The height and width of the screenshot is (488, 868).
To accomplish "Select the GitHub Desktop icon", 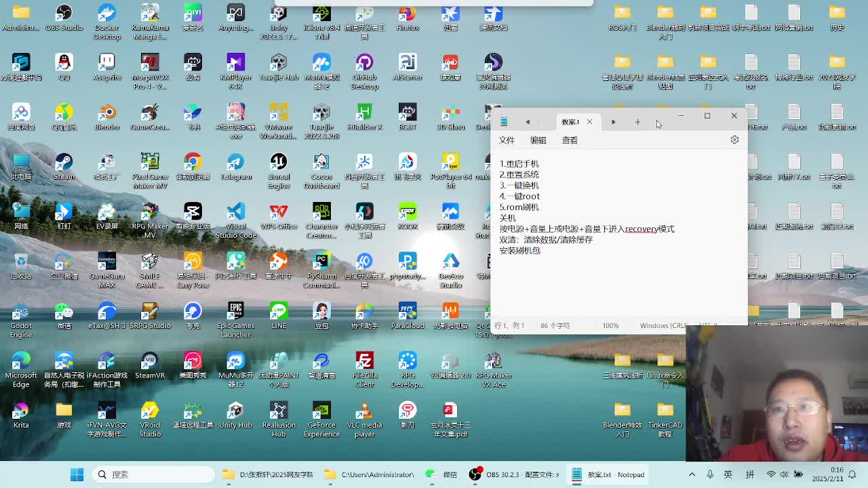I will pyautogui.click(x=364, y=72).
